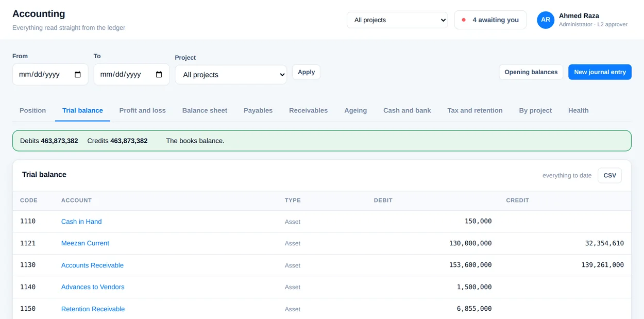Switch to the By project tab
The height and width of the screenshot is (319, 644).
(535, 110)
